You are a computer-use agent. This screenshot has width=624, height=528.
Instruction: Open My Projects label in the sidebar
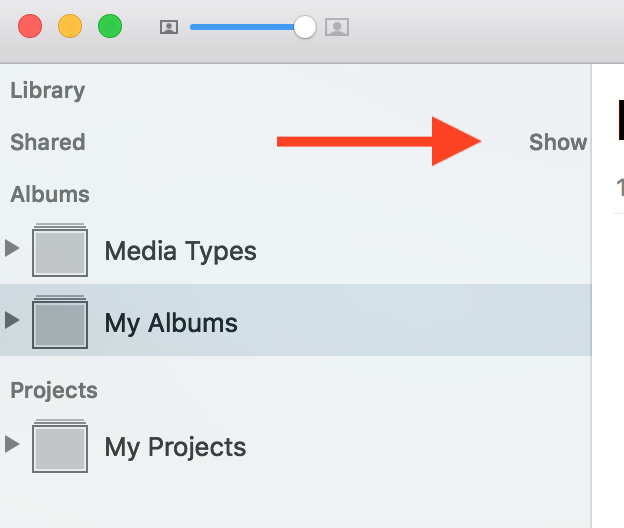click(x=175, y=447)
